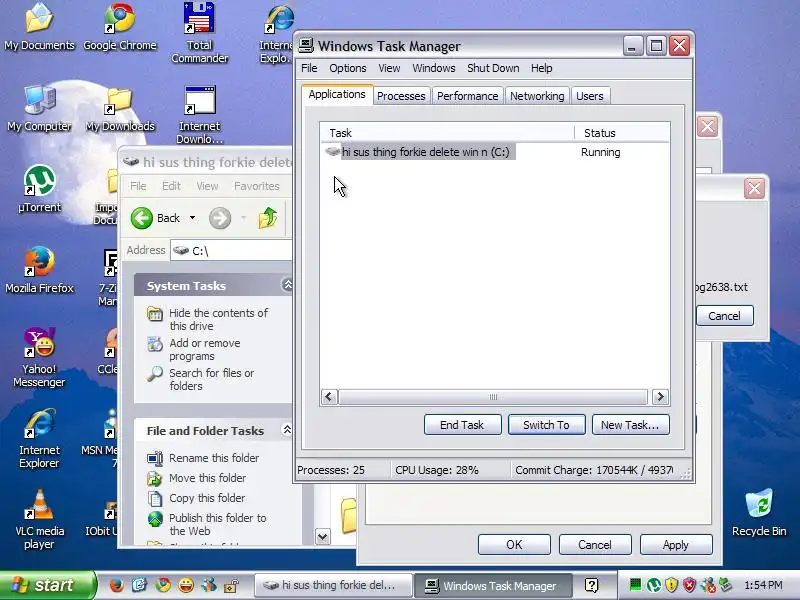Launch µTorrent desktop shortcut
Image resolution: width=800 pixels, height=600 pixels.
(x=39, y=189)
